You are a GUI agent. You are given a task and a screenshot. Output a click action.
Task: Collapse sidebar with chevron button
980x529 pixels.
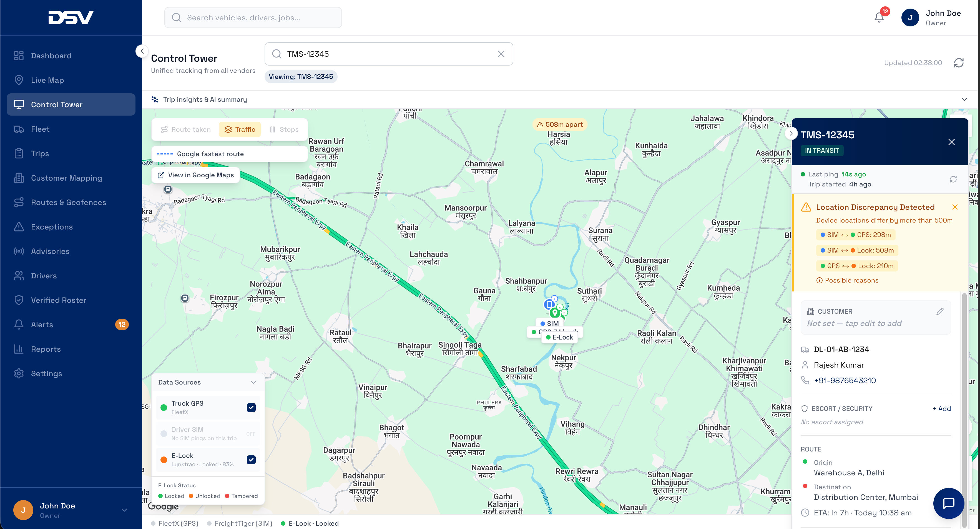coord(142,51)
